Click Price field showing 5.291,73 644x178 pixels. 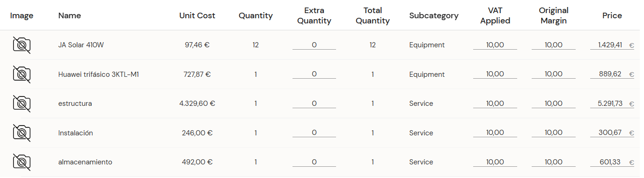[x=612, y=104]
